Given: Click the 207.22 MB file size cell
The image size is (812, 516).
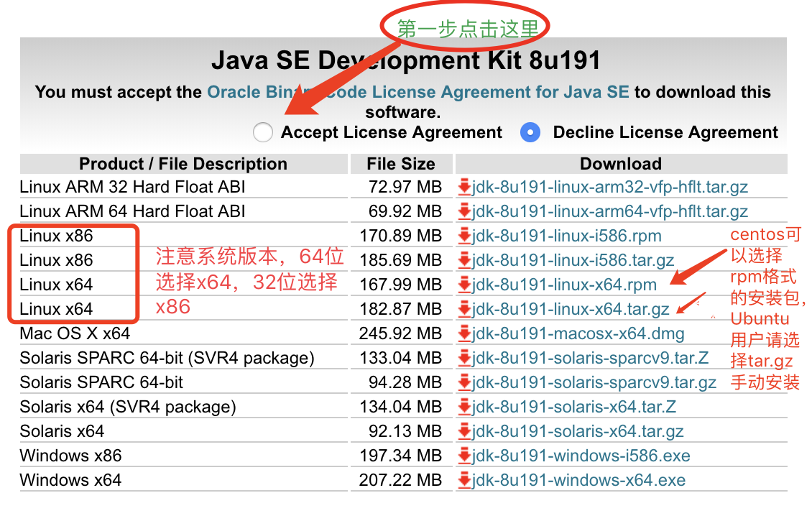Looking at the screenshot, I should click(x=401, y=479).
